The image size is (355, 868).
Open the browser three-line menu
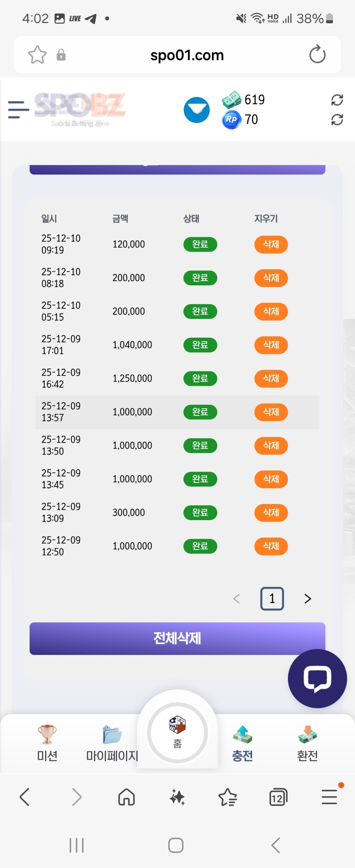[329, 797]
